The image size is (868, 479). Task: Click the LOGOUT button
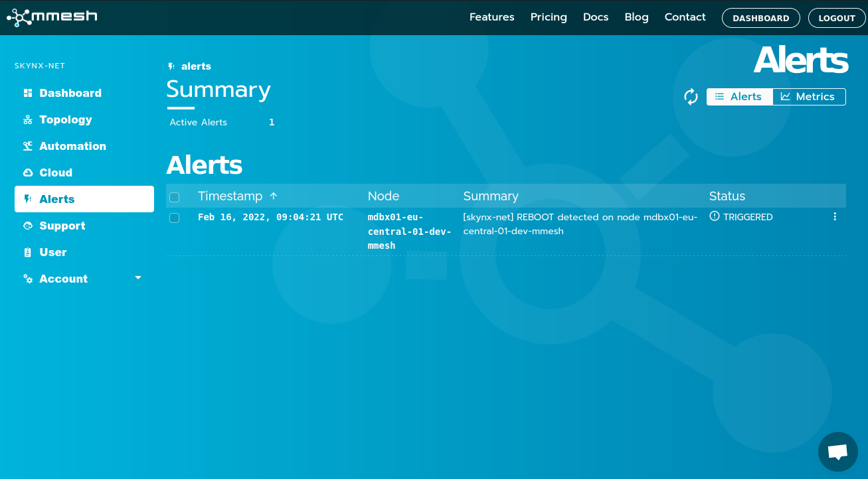[837, 18]
